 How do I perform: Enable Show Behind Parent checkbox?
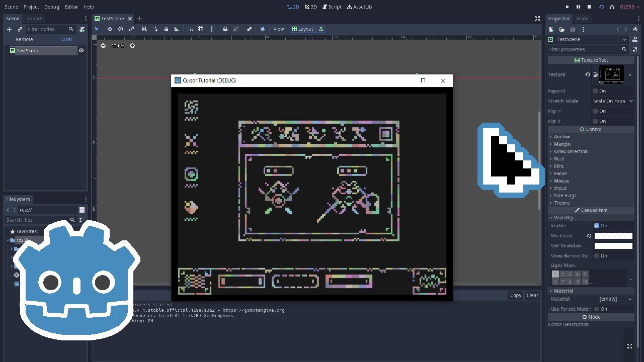point(596,256)
